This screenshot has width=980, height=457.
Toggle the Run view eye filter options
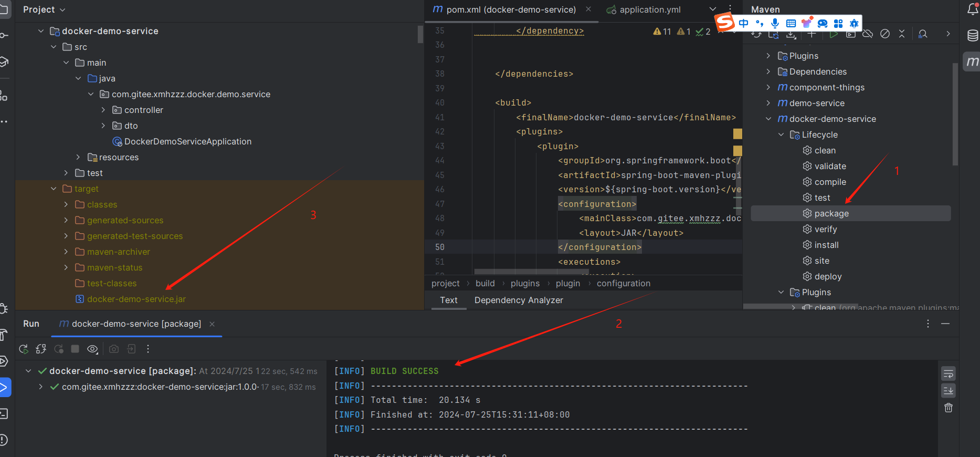pyautogui.click(x=93, y=349)
